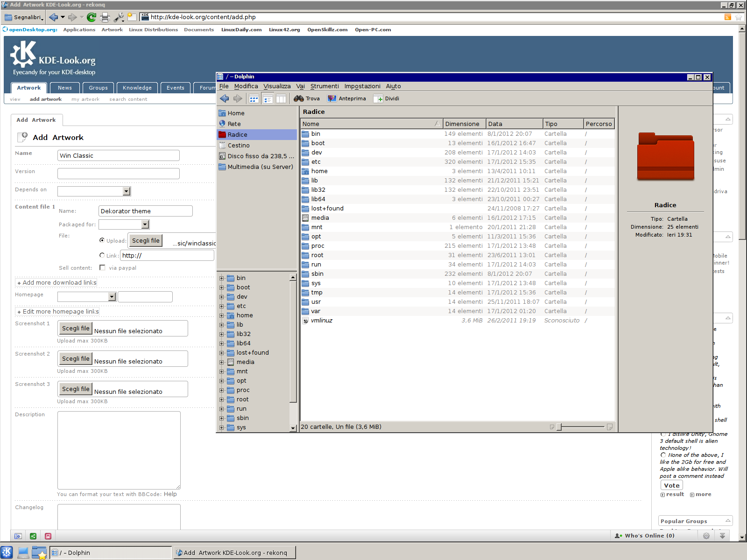The image size is (747, 560).
Task: Open Homepage type dropdown
Action: pyautogui.click(x=86, y=297)
